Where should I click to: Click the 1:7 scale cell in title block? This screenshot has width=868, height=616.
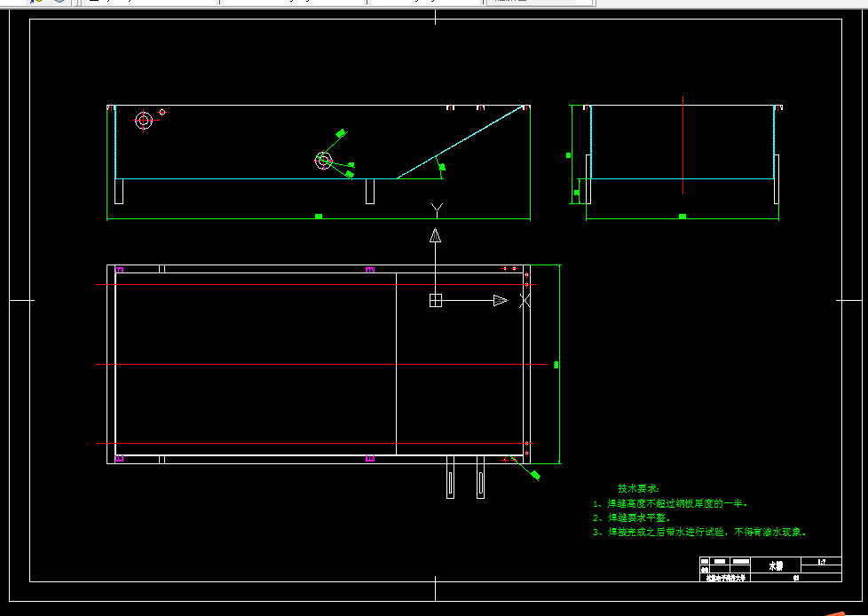[822, 562]
